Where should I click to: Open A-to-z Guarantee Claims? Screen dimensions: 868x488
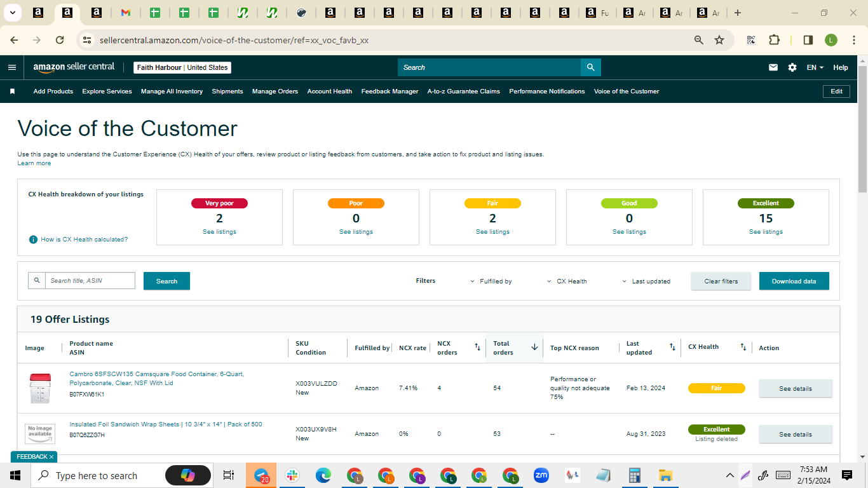[x=464, y=91]
